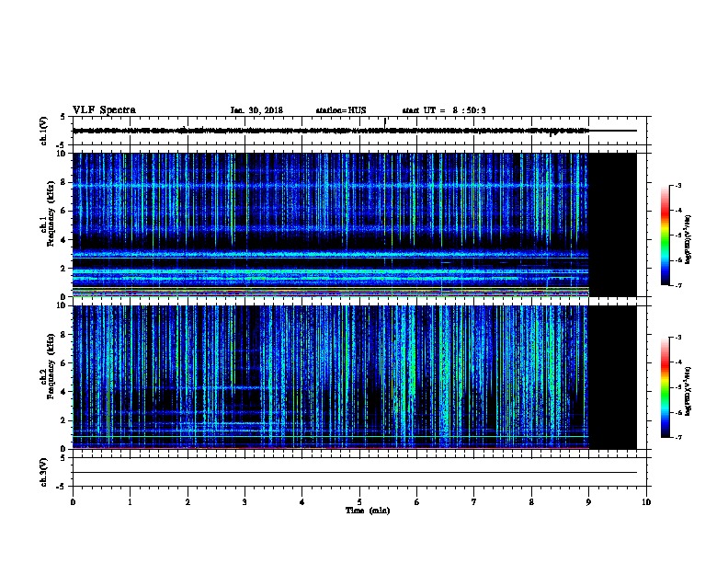The height and width of the screenshot is (563, 728).
Task: Select the "start UT = 8 :50: 3" text
Action: tap(443, 110)
